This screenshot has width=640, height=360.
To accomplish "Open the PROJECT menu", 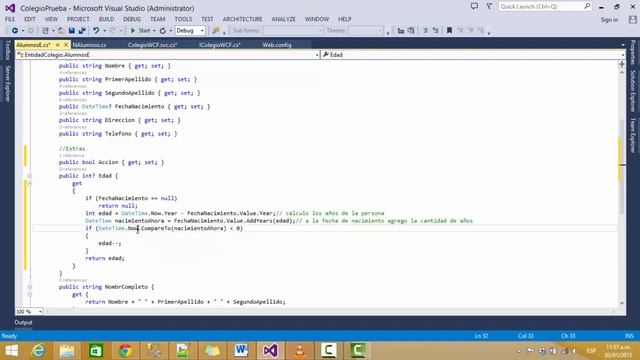I will coord(78,19).
